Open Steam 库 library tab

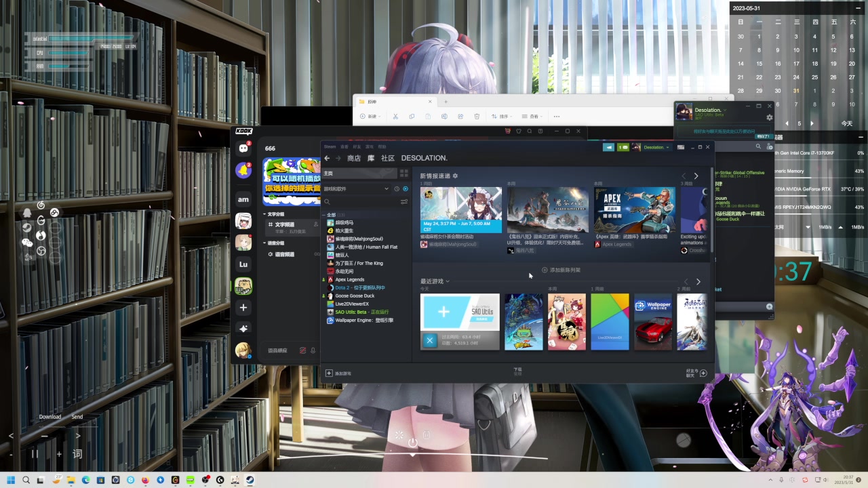(371, 158)
